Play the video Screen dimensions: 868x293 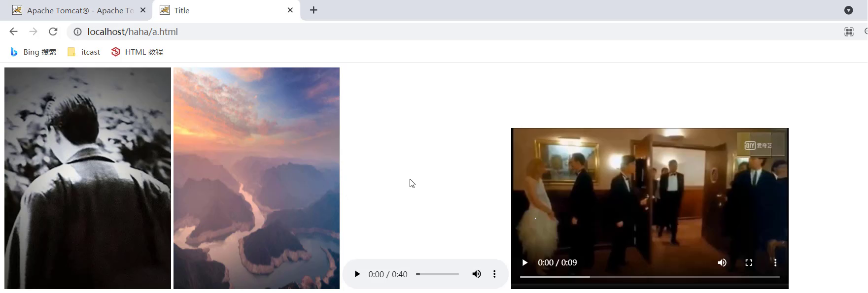tap(525, 262)
